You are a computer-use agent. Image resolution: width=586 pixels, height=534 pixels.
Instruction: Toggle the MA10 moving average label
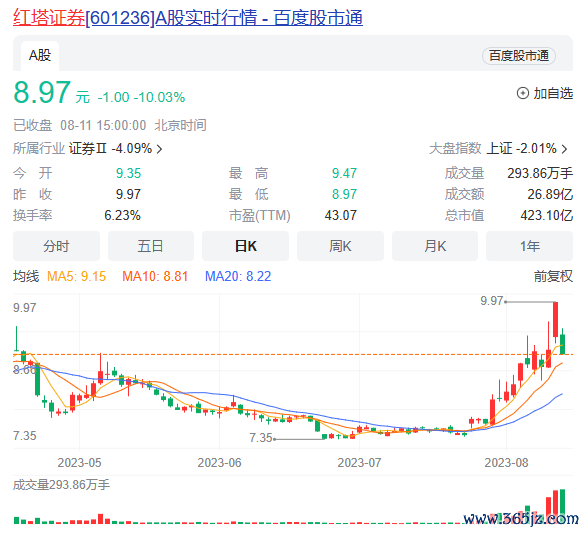(155, 277)
